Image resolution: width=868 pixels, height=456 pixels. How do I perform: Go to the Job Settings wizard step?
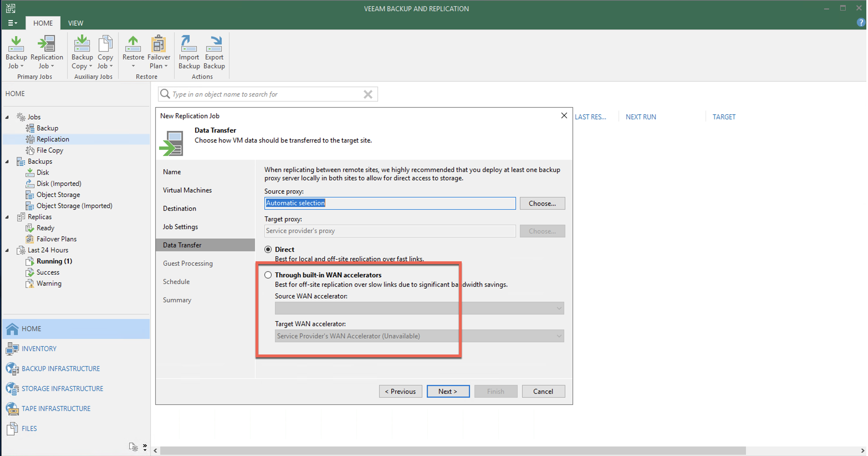180,227
